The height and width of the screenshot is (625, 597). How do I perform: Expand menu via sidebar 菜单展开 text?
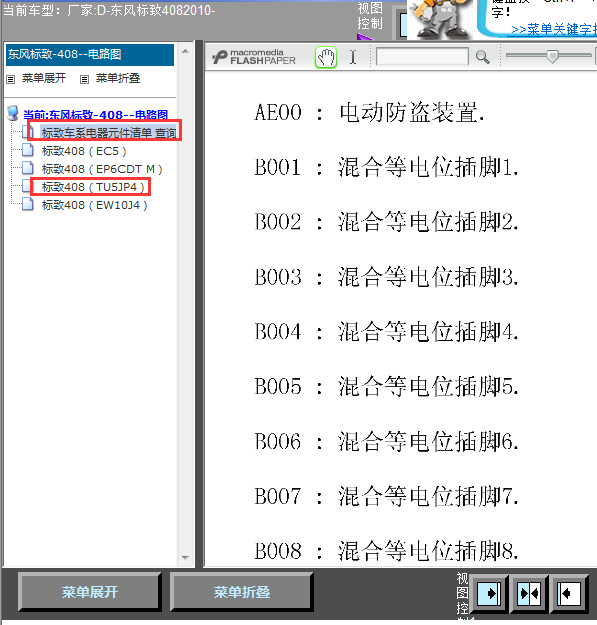pos(44,78)
